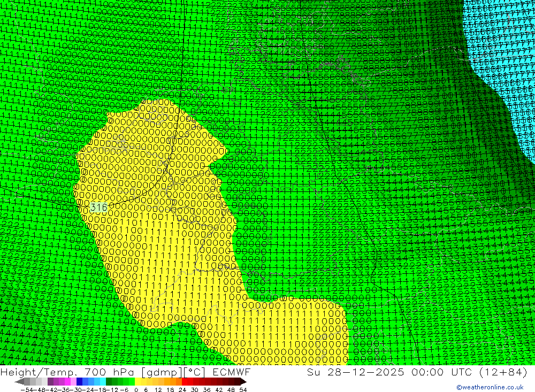Click the '36' label on the temperature scale

[207, 390]
